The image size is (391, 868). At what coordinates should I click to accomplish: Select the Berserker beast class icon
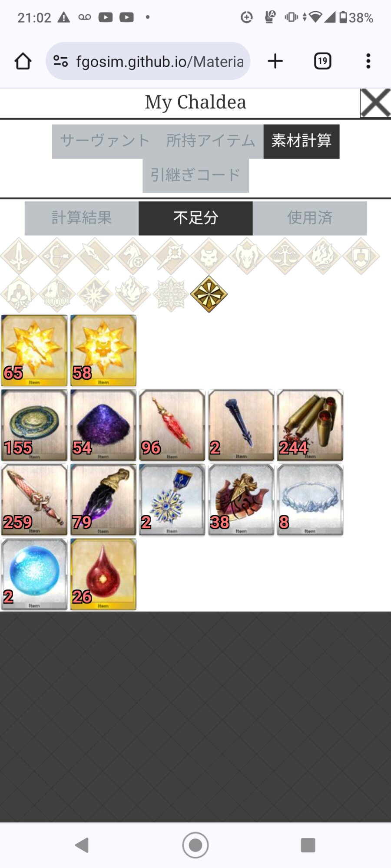(247, 256)
